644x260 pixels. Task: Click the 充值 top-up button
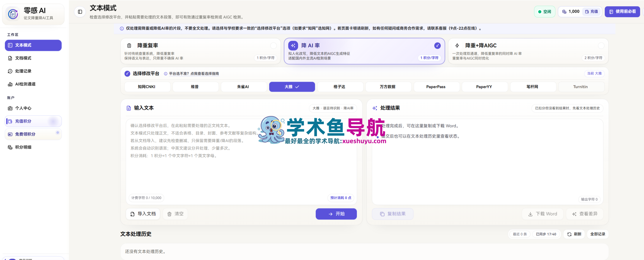pyautogui.click(x=592, y=12)
